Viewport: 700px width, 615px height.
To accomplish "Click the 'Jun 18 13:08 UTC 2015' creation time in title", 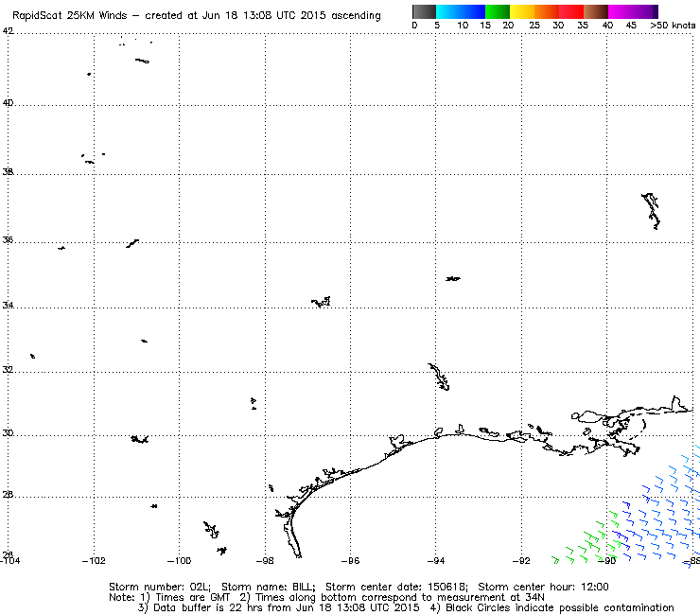I will click(264, 16).
